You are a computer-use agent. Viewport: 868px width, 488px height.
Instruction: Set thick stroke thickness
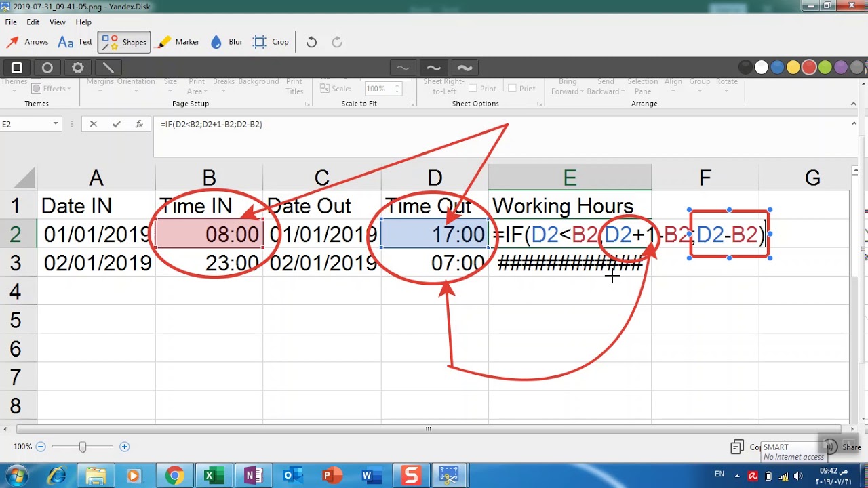pyautogui.click(x=465, y=67)
